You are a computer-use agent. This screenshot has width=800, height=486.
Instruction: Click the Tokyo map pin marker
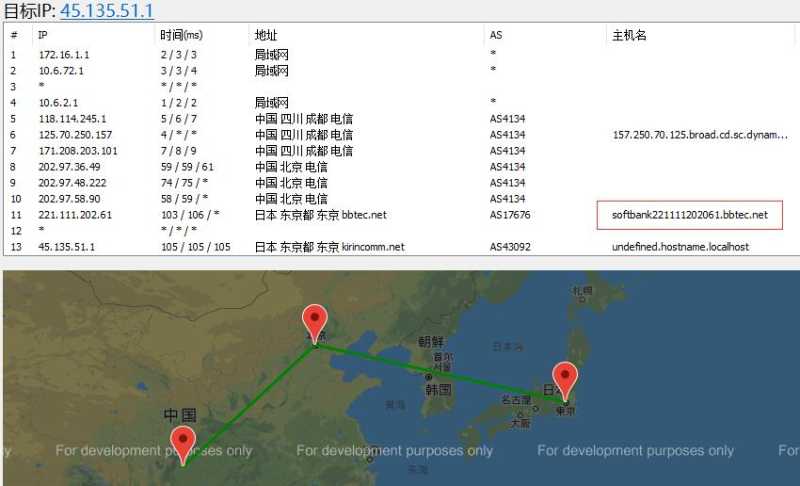coord(565,381)
